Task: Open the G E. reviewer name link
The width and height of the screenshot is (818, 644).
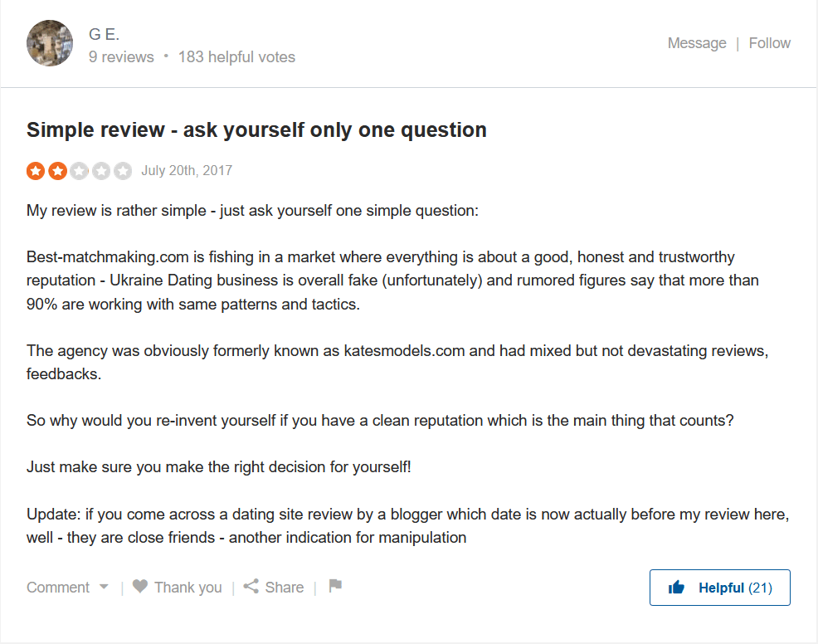Action: [x=105, y=34]
